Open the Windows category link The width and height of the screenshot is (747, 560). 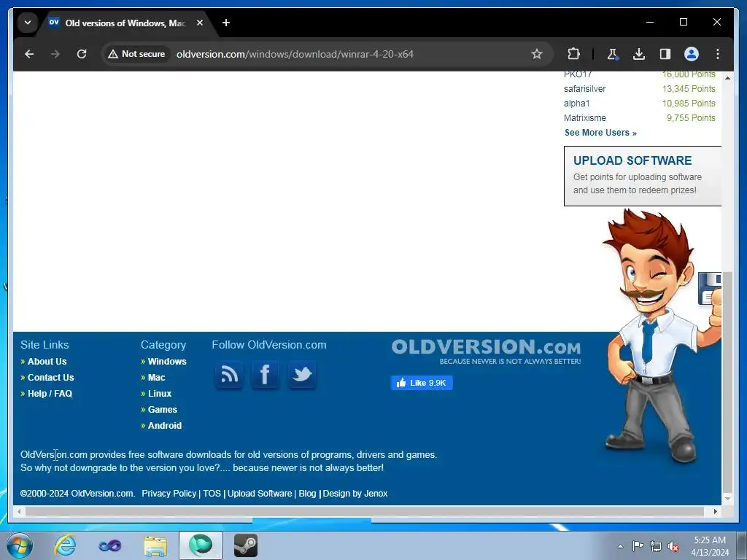167,362
